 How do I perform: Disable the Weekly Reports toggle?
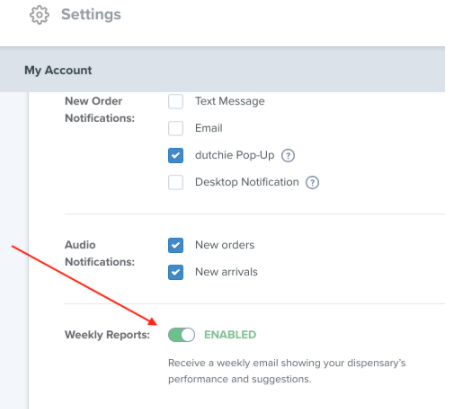(x=181, y=335)
